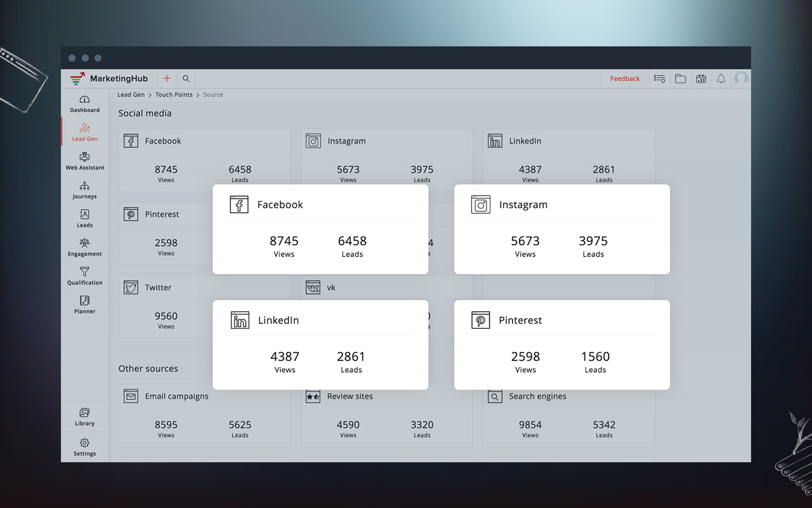
Task: Open the notifications bell
Action: [x=721, y=79]
